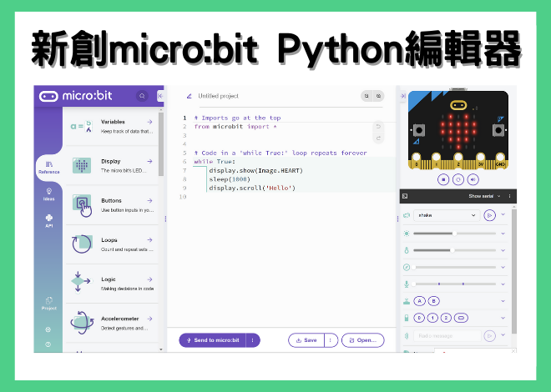
Task: Open Settings via the gear icon
Action: [48, 329]
